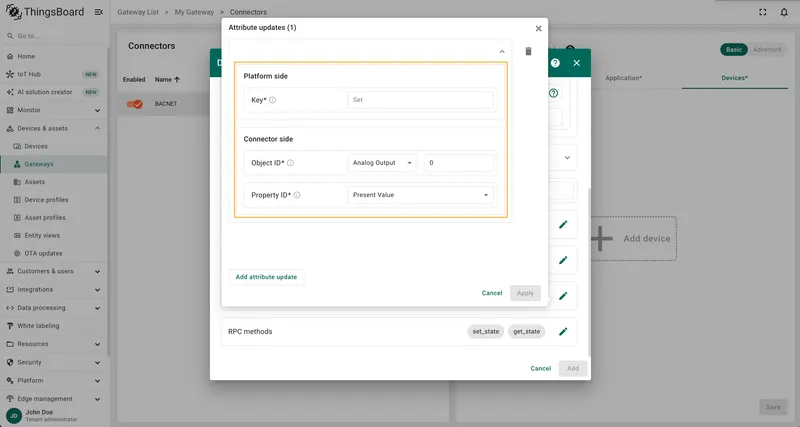Click Apply in Attribute updates dialog

pos(525,293)
